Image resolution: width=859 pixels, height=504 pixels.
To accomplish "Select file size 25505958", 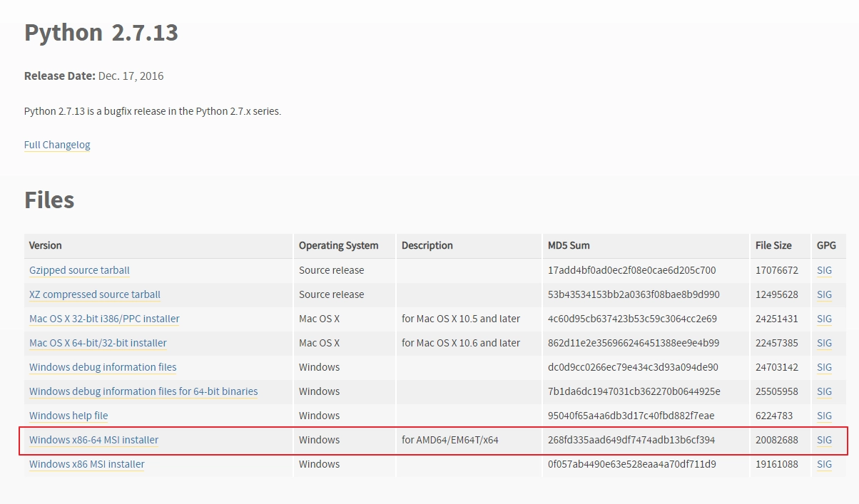I will click(x=777, y=391).
